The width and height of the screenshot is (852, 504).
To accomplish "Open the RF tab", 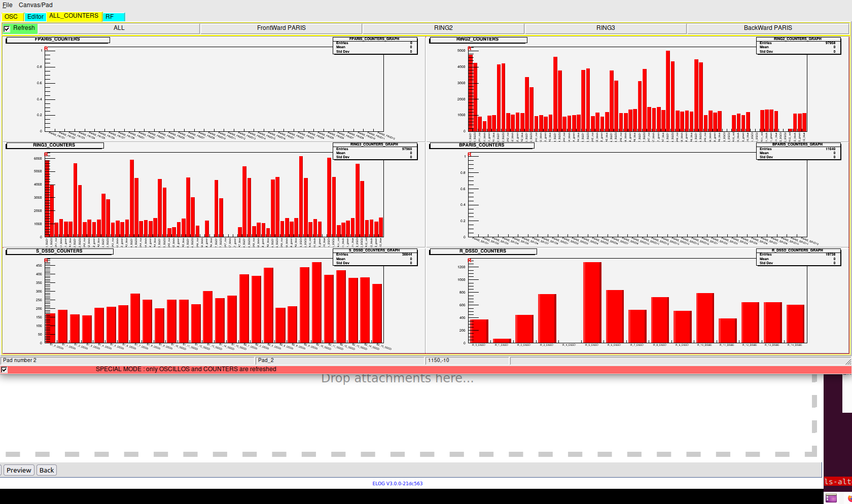I will [114, 17].
